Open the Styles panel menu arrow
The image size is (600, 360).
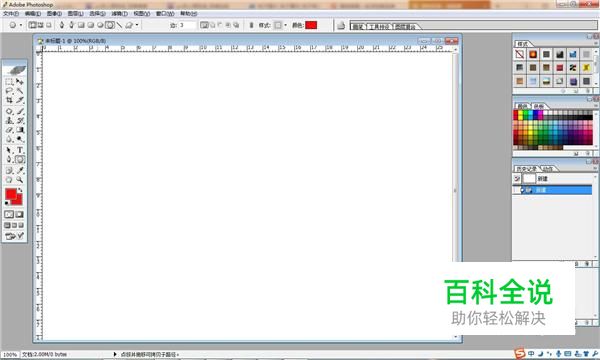595,44
